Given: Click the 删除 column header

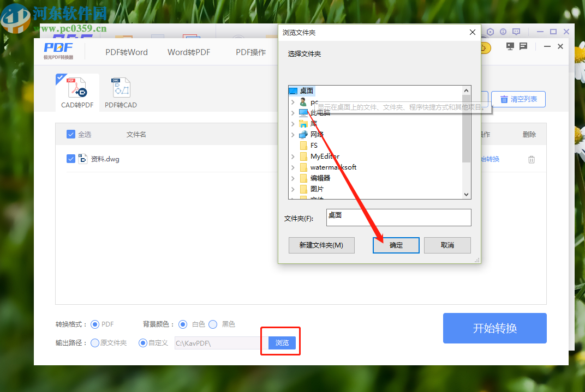Looking at the screenshot, I should pyautogui.click(x=529, y=134).
